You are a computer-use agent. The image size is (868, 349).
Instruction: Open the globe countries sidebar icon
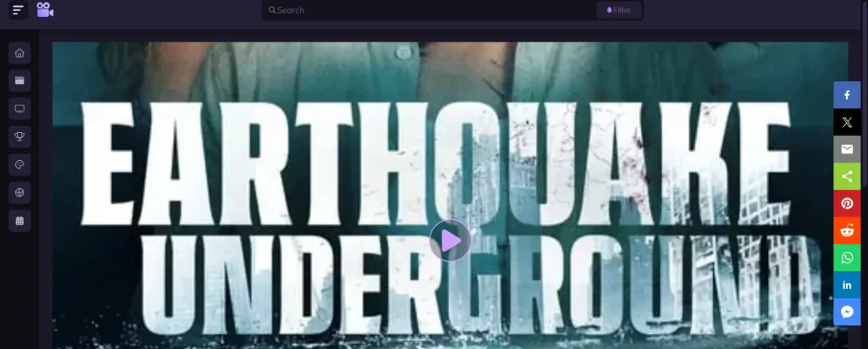point(19,192)
